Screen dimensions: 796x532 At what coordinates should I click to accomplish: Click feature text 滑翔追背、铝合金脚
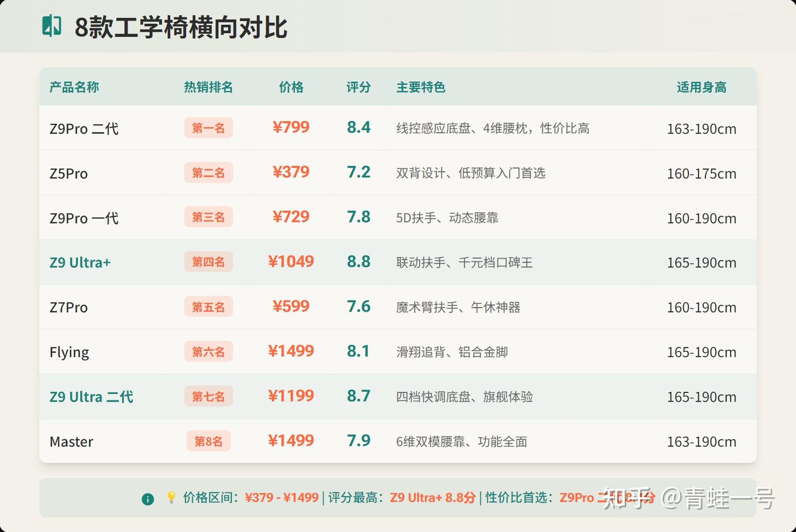452,352
